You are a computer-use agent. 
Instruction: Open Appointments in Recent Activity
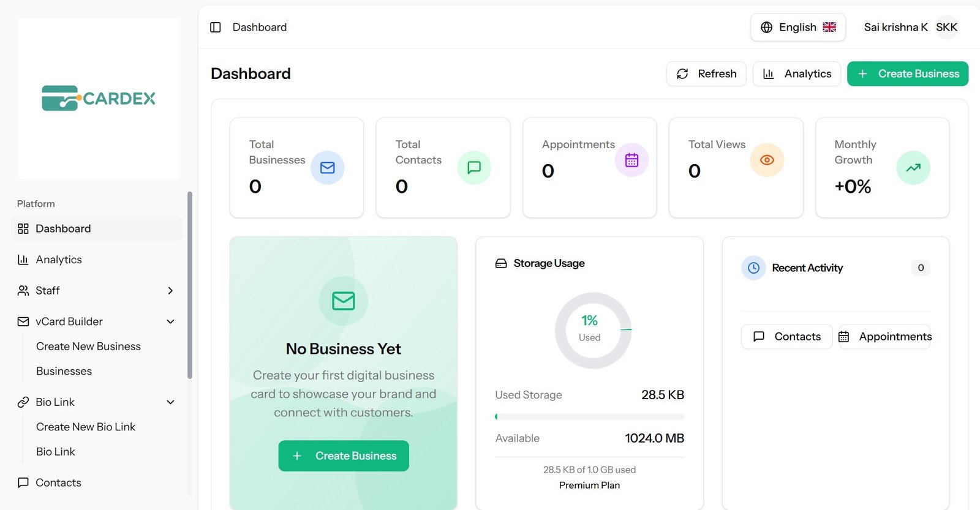(x=884, y=336)
